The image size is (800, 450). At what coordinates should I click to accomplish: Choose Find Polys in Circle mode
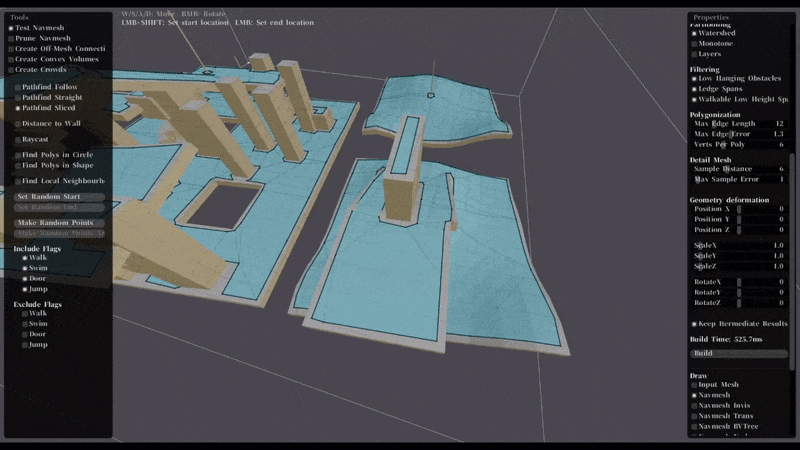[55, 155]
